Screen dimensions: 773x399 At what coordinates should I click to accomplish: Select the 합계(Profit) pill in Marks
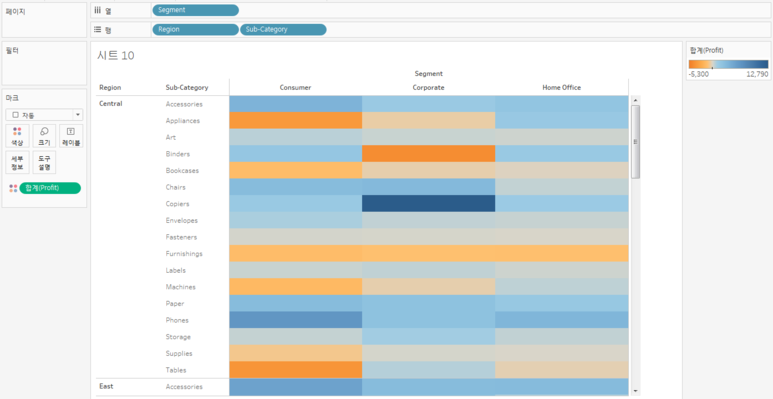point(50,188)
